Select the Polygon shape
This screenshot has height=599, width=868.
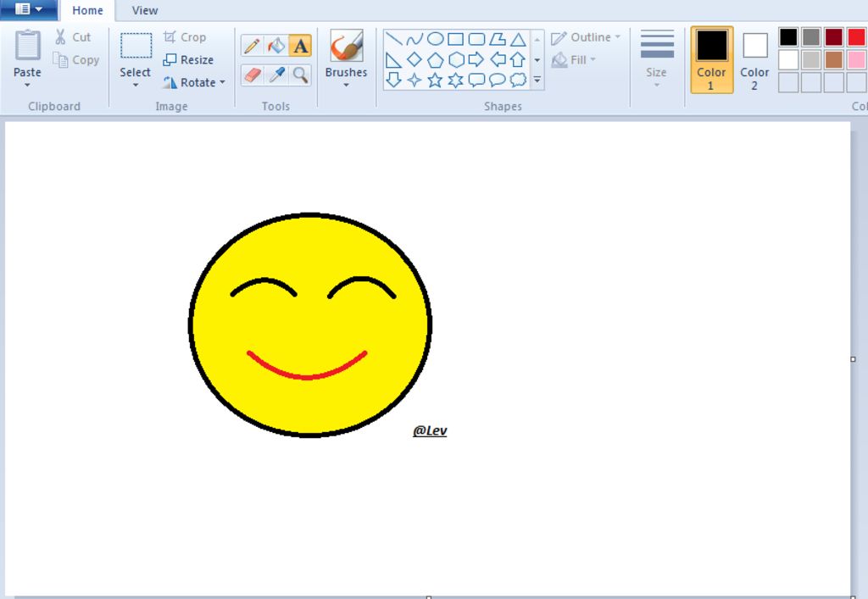click(497, 39)
